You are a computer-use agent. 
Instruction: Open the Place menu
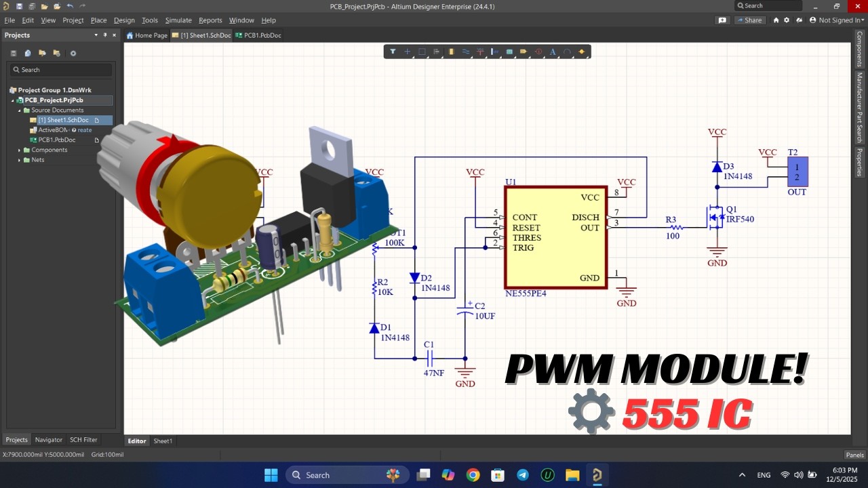[x=99, y=20]
